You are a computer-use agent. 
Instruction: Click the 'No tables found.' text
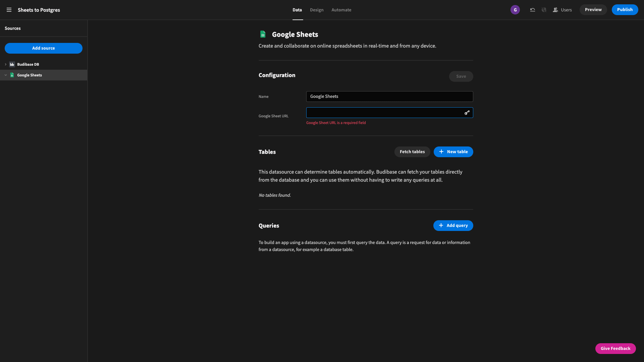[275, 195]
